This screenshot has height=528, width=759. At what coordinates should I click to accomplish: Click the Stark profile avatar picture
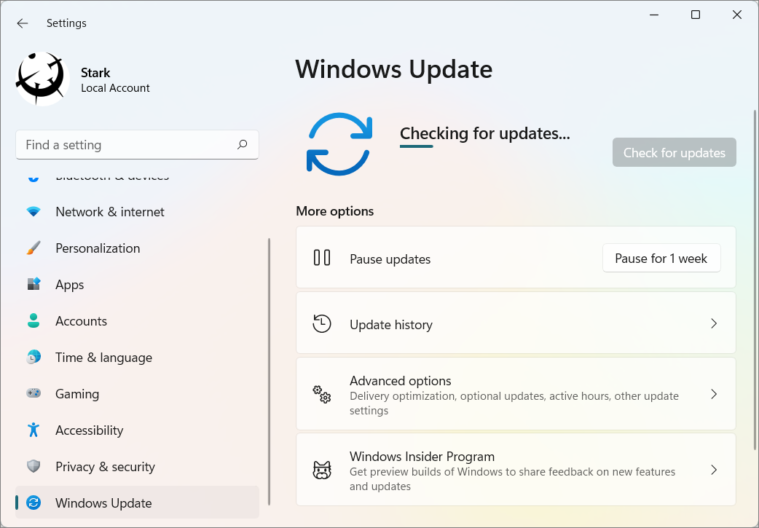coord(42,79)
